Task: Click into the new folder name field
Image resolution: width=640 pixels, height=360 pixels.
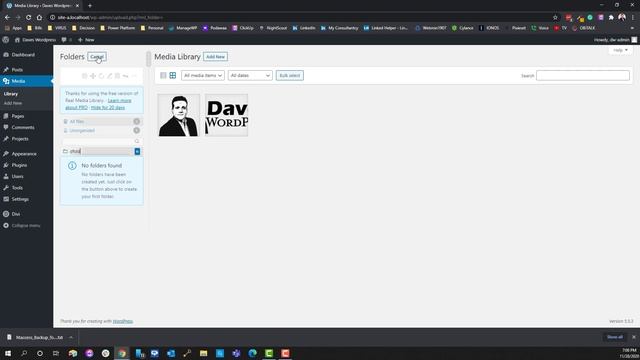Action: [101, 151]
